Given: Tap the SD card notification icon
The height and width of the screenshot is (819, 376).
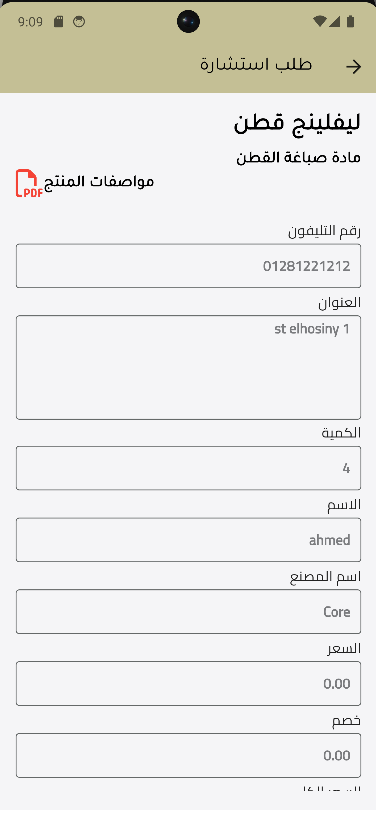Looking at the screenshot, I should (x=58, y=21).
